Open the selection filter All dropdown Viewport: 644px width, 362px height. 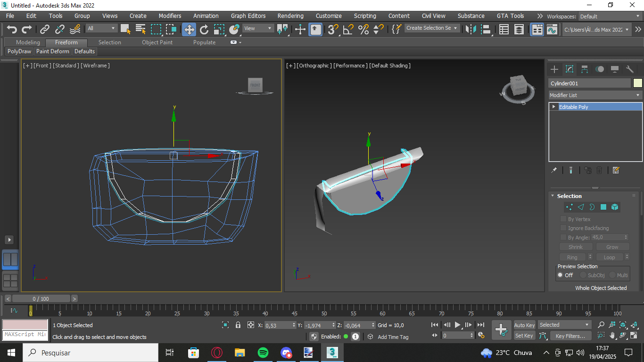pos(101,28)
